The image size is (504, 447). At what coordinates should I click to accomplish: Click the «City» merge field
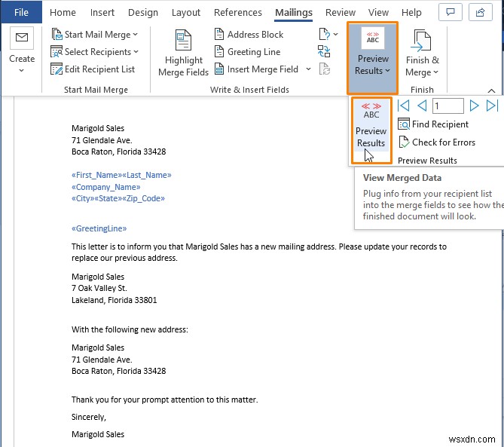pyautogui.click(x=83, y=198)
